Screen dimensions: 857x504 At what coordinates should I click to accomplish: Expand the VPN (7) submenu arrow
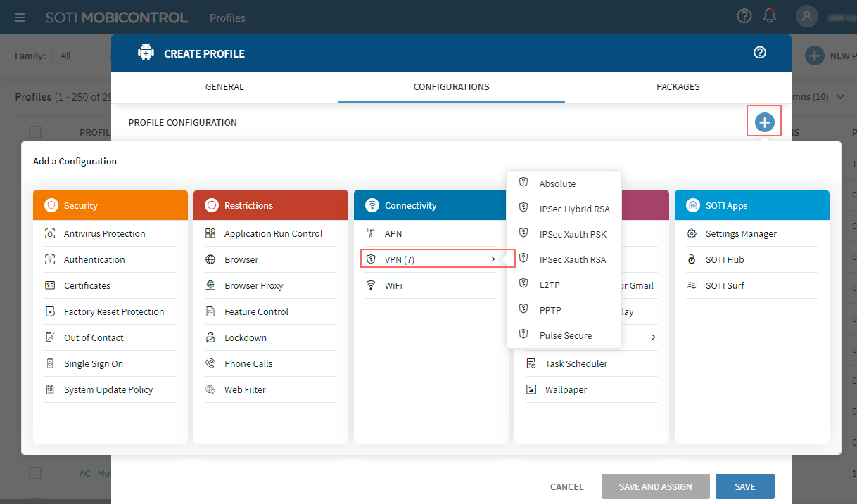tap(493, 259)
